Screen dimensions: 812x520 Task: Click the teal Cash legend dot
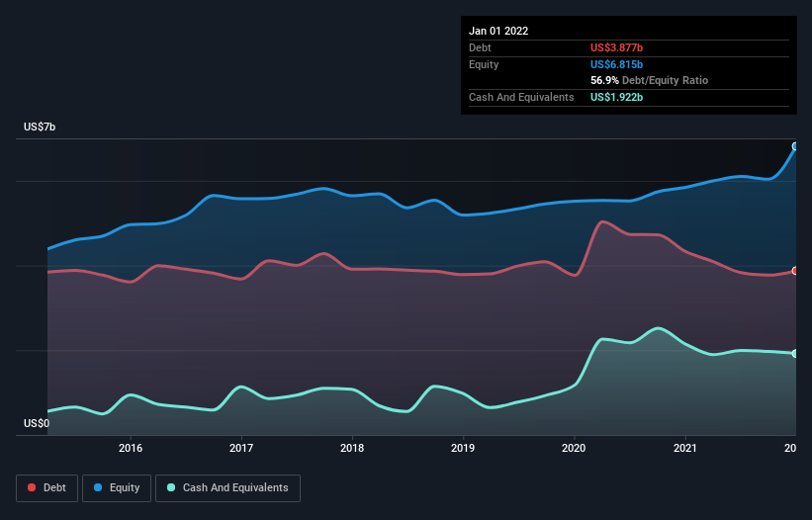click(171, 487)
